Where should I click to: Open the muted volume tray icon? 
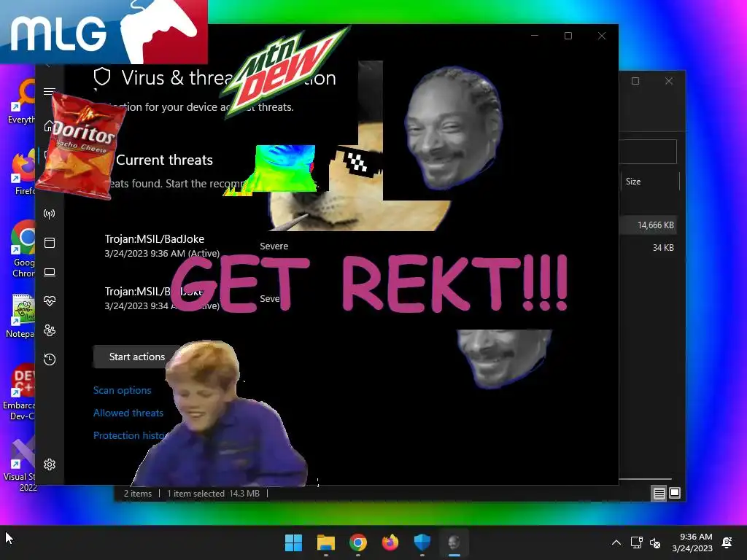[x=656, y=542]
